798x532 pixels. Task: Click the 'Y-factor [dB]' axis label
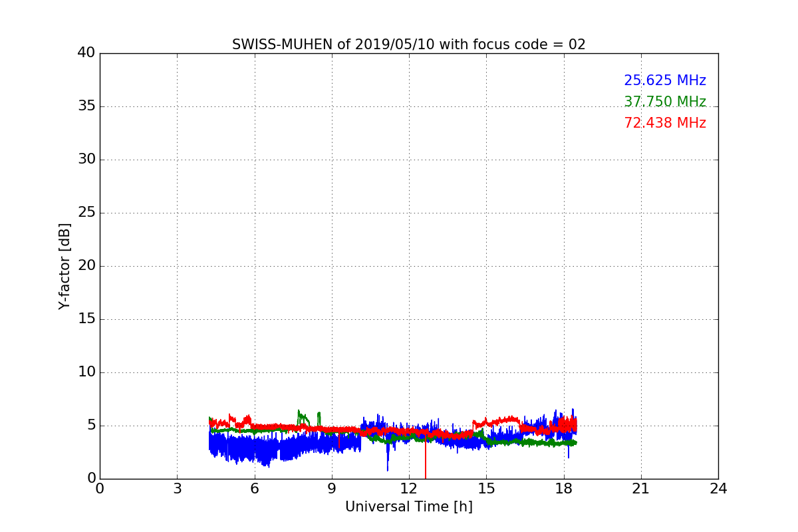click(65, 266)
